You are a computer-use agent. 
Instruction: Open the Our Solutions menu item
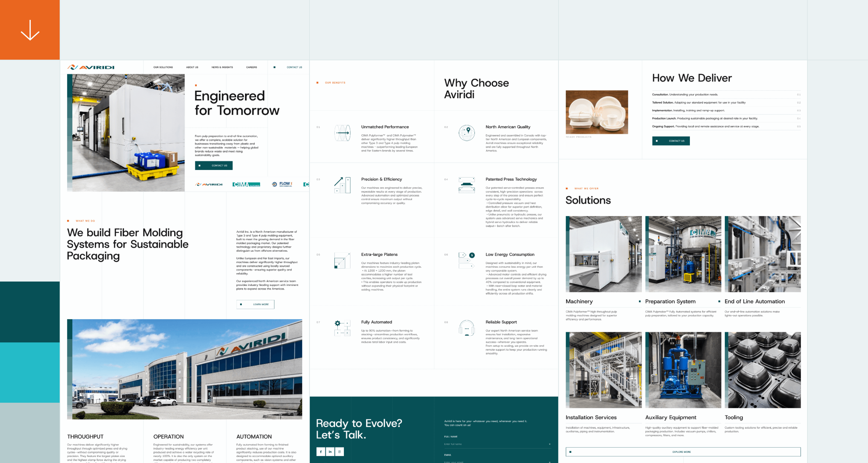pyautogui.click(x=163, y=68)
